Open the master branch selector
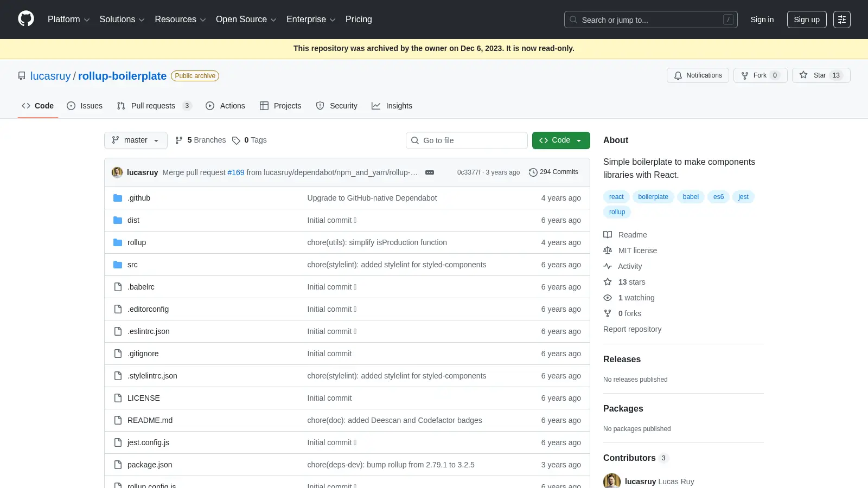This screenshot has width=868, height=488. (x=136, y=140)
